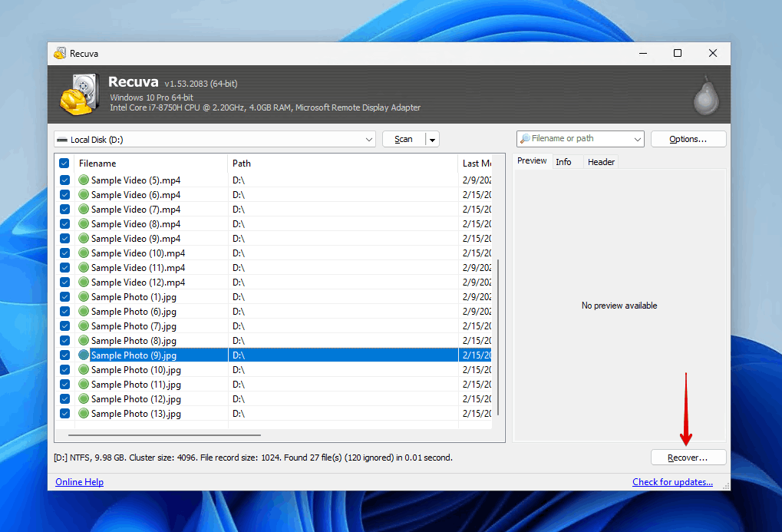Select the Sample Photo (8).jpg filename
This screenshot has width=782, height=532.
pyautogui.click(x=134, y=340)
